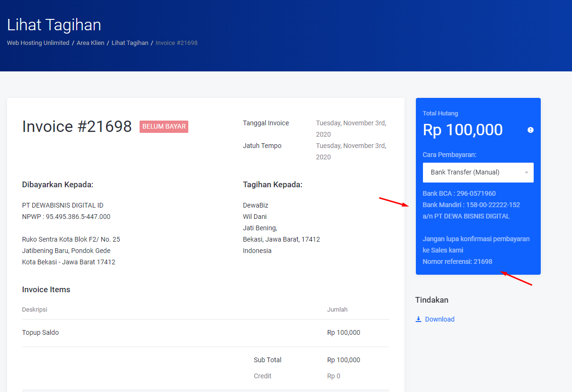
Task: Click the NPWP number line
Action: tap(66, 217)
